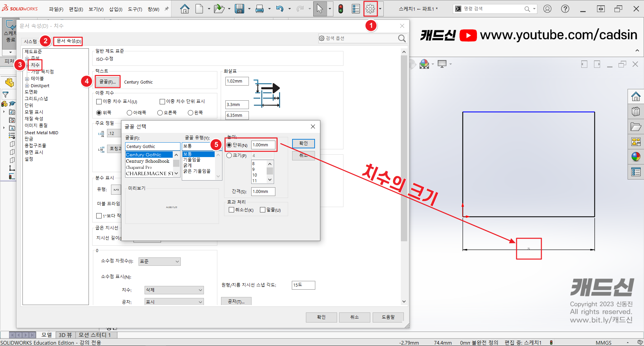Click the edit appearance color sphere icon
Viewport: 644px width, 346px height.
424,64
